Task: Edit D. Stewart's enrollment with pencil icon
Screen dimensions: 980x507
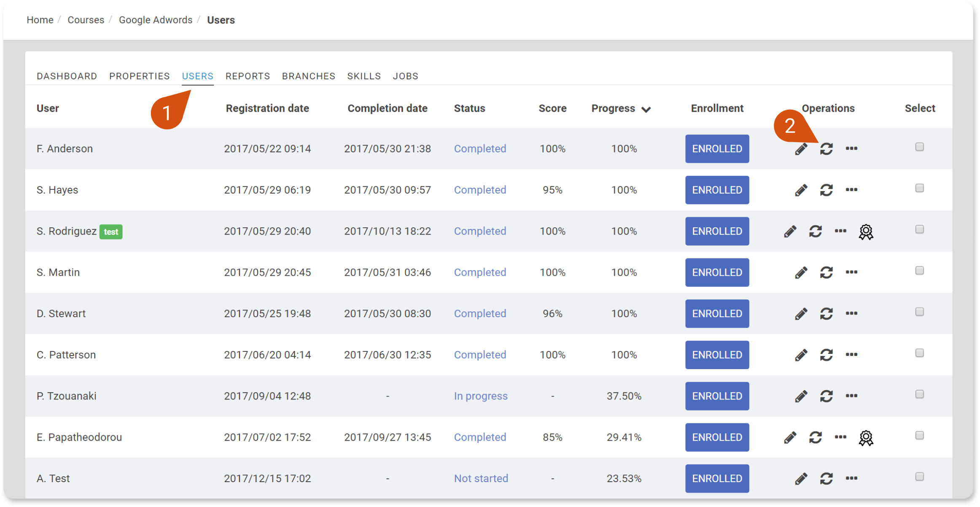Action: pyautogui.click(x=801, y=314)
